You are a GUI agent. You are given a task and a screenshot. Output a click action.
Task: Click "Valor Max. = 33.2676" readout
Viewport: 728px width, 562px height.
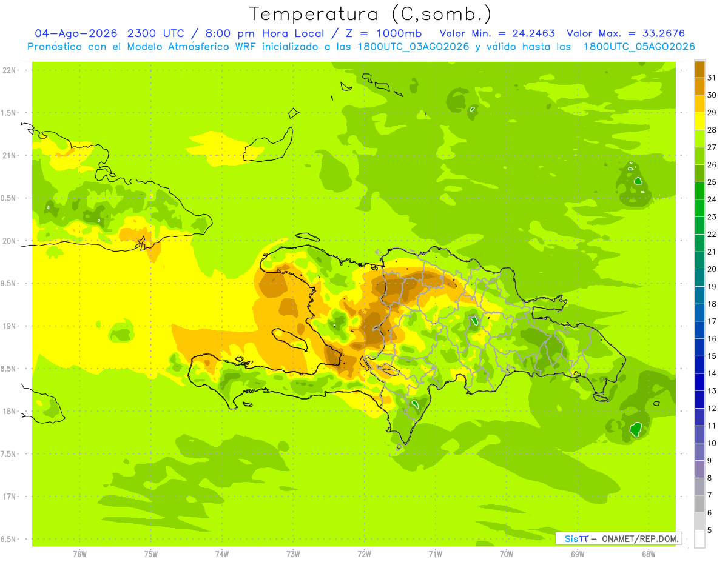point(625,33)
